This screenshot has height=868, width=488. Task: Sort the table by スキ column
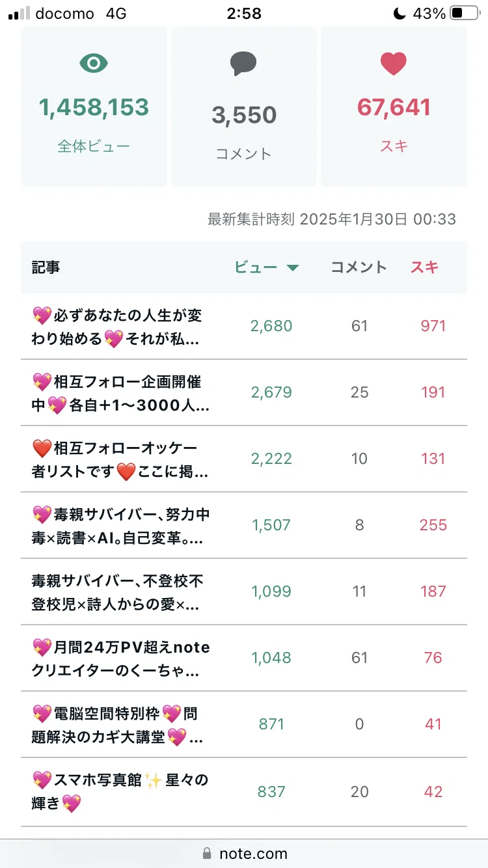pyautogui.click(x=424, y=267)
